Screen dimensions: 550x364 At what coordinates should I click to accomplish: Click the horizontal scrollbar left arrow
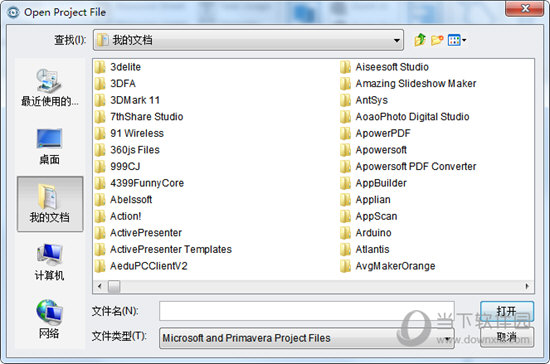click(100, 287)
